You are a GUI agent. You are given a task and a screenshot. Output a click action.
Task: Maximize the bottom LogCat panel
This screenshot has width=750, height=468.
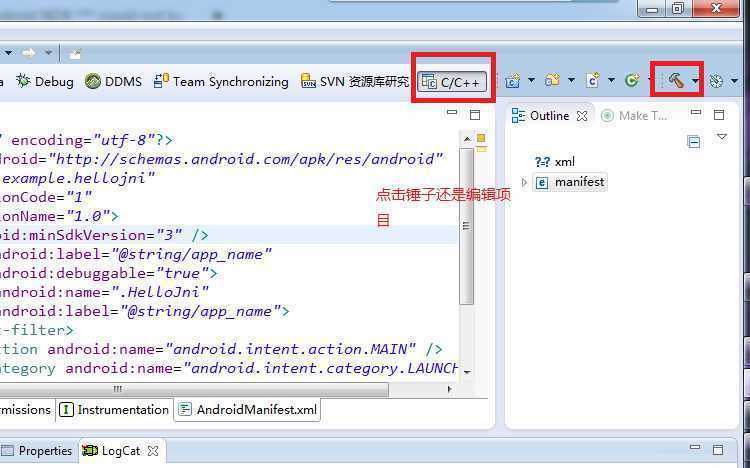click(718, 449)
